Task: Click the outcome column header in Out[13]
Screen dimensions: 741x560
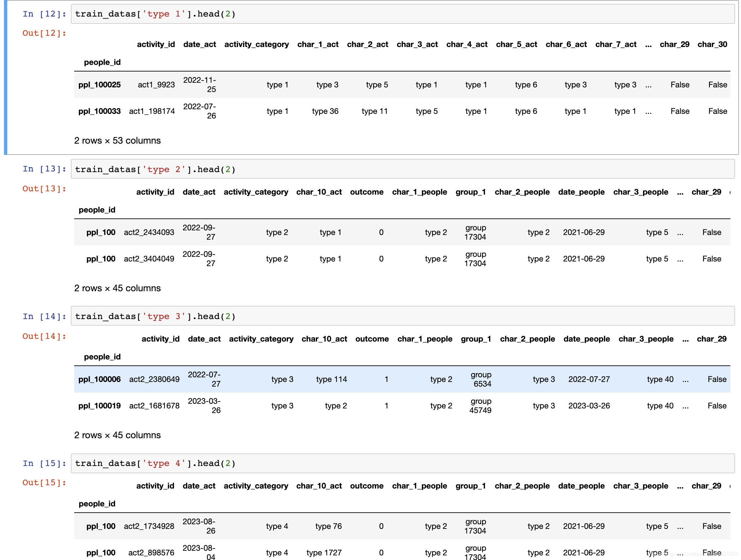Action: pos(367,192)
